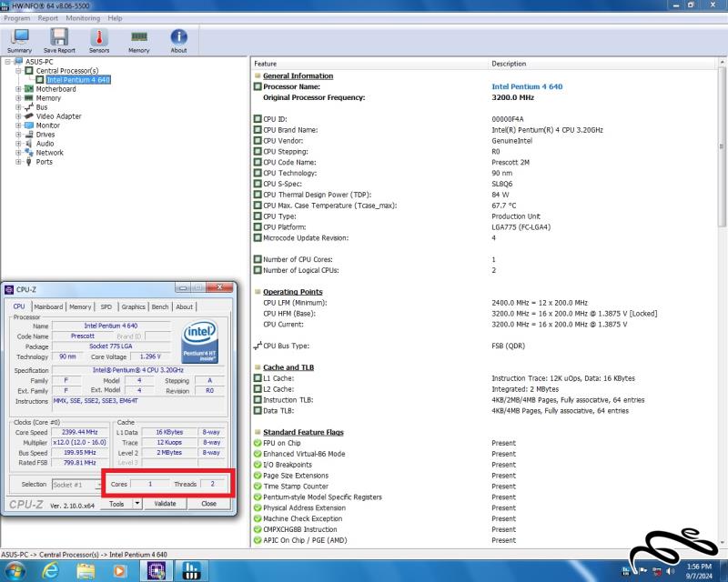This screenshot has height=582, width=728.
Task: Collapse the Central Processor(s) branch
Action: [x=18, y=71]
